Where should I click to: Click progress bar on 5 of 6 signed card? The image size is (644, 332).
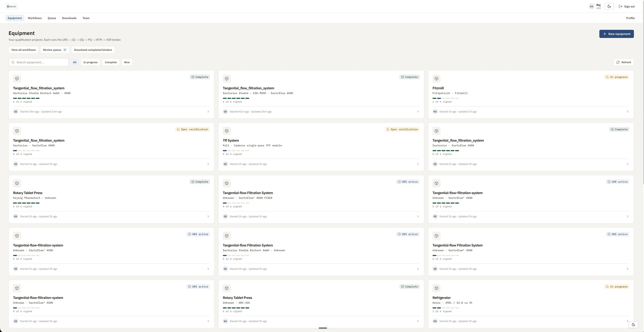[x=446, y=203]
